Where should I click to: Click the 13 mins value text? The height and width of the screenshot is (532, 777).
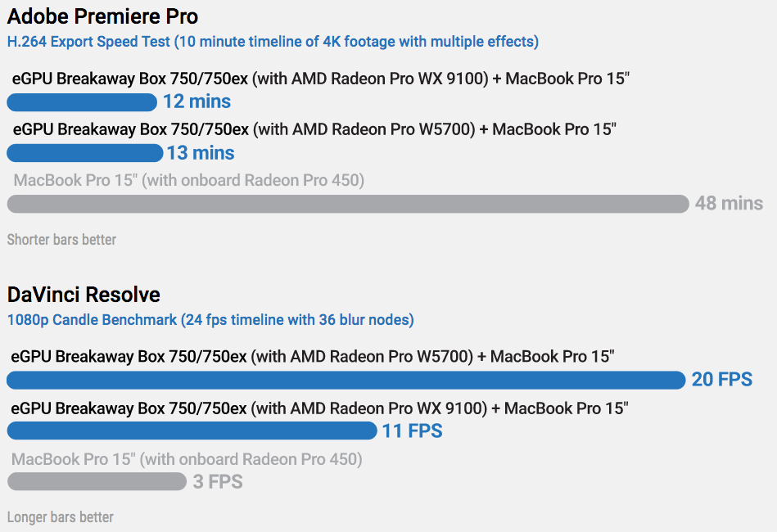[201, 153]
